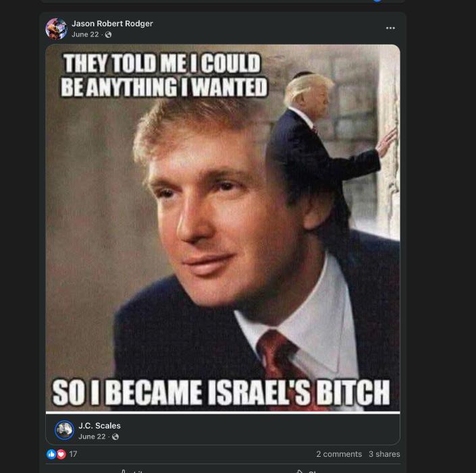The height and width of the screenshot is (473, 476).
Task: Visit Jason Robert Rodger's profile via name
Action: tap(112, 24)
